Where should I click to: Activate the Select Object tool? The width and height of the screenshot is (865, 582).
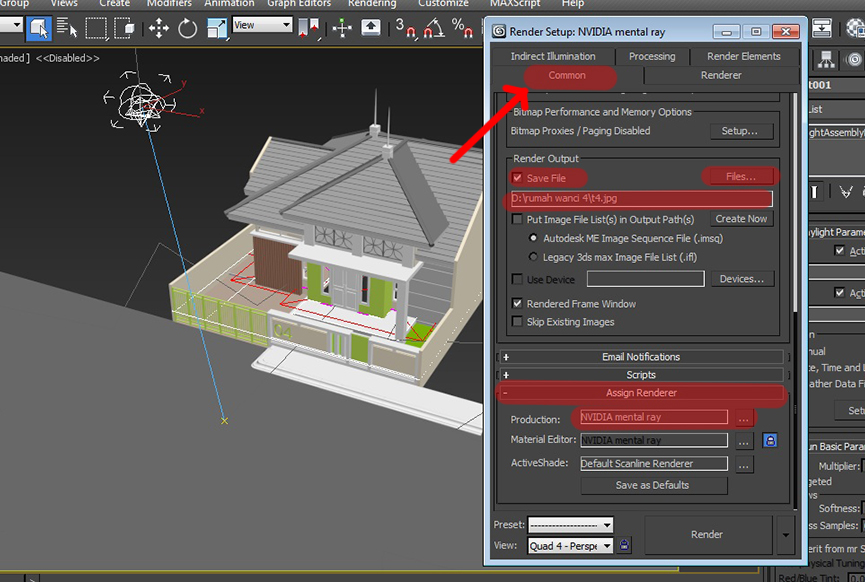39,28
